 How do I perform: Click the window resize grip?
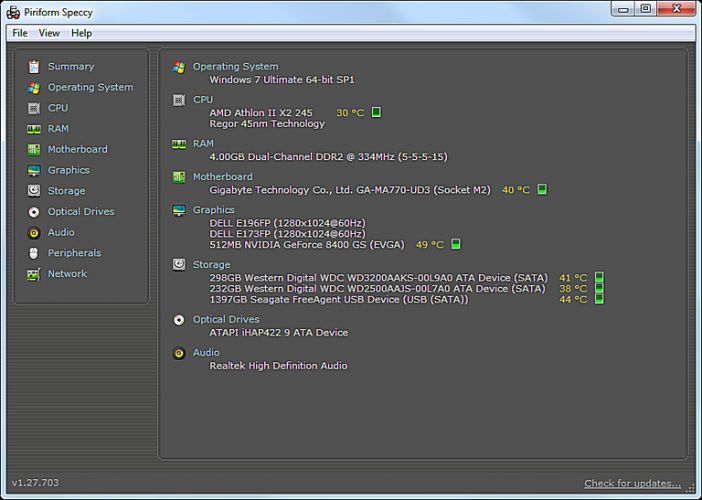pos(690,490)
